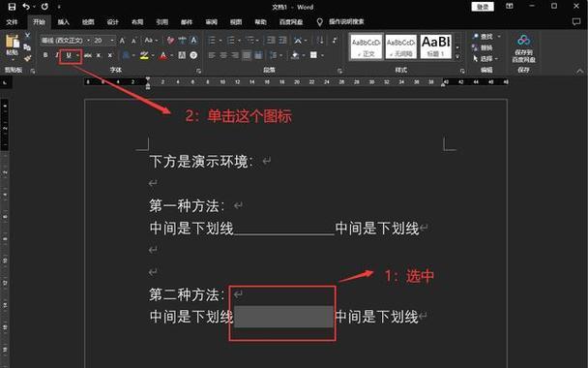Open the 视图 (View) tab
The image size is (588, 368).
click(236, 21)
